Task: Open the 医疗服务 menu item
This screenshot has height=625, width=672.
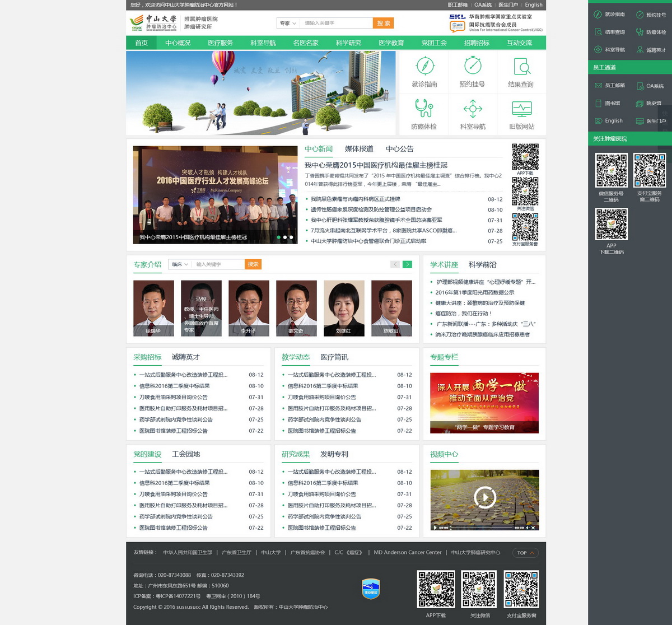Action: pyautogui.click(x=221, y=43)
